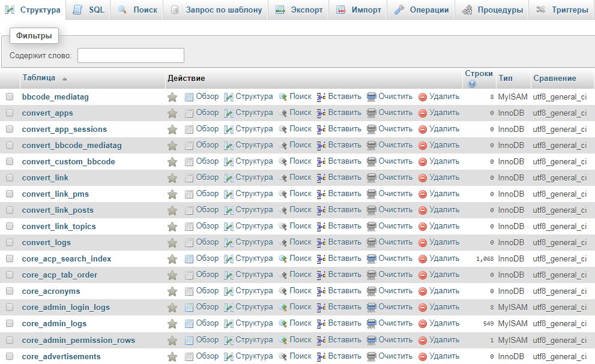Tick checkbox for convert_app_sessions

point(10,129)
